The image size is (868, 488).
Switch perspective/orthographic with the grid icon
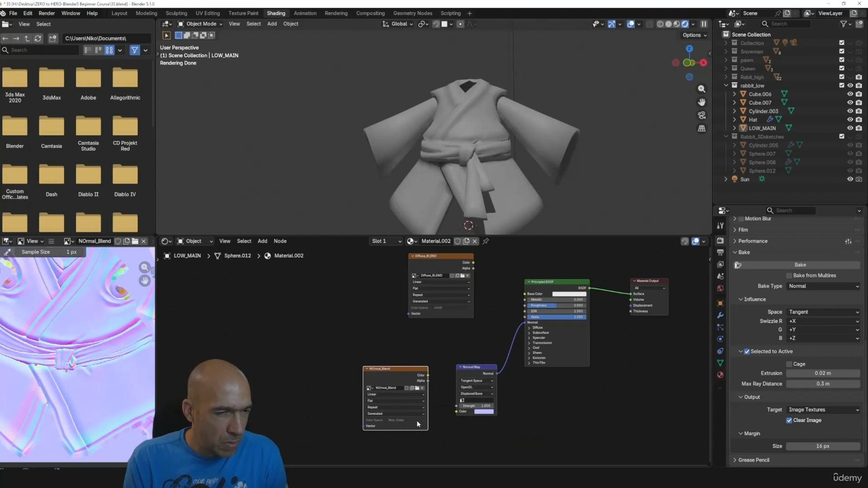point(702,128)
